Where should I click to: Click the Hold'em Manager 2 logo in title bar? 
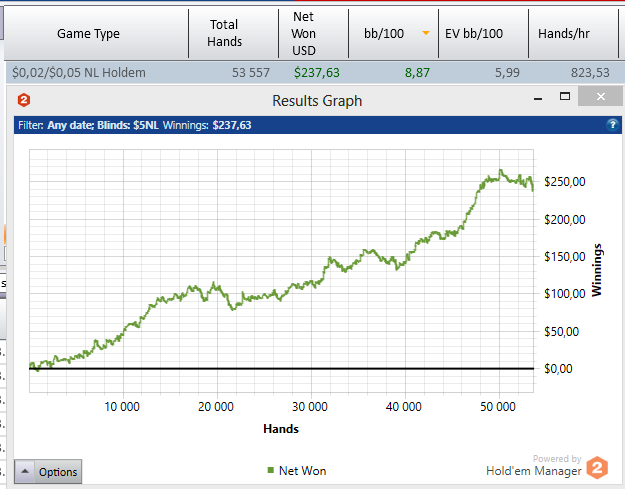[x=24, y=100]
